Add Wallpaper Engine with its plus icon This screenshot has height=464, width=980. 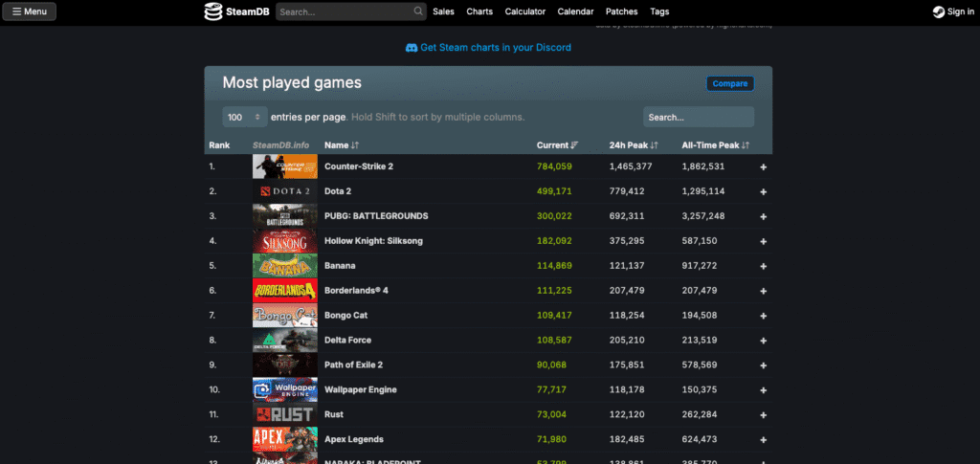coord(763,389)
